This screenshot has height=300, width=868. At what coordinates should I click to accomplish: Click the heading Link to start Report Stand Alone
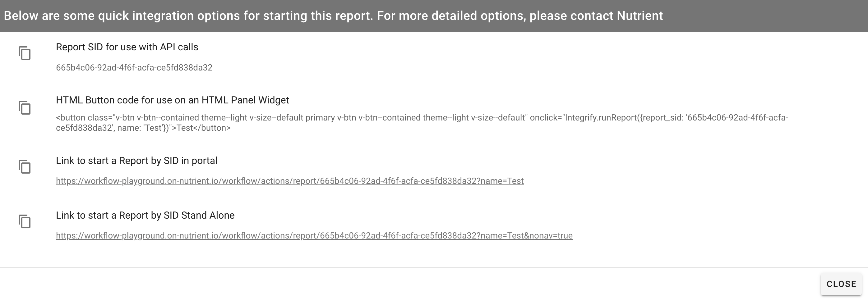(x=145, y=215)
